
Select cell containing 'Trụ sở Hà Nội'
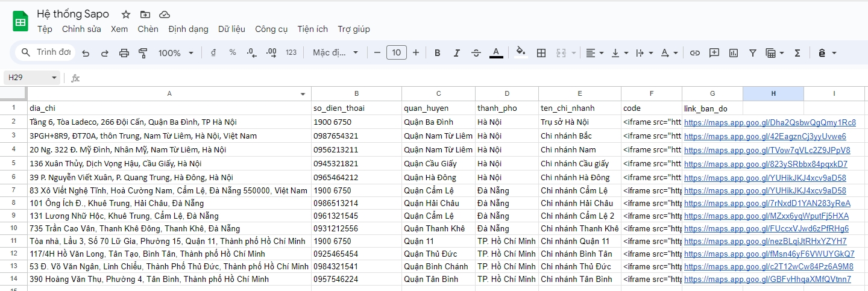(x=580, y=122)
